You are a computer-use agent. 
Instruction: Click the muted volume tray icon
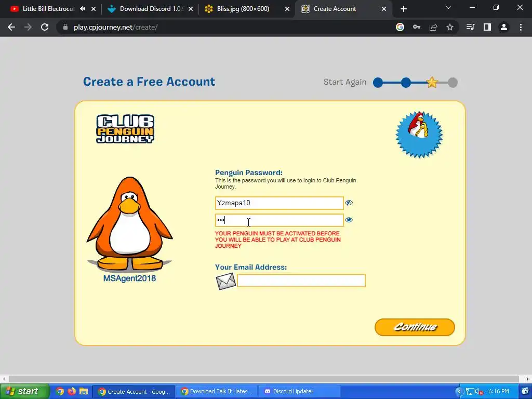[x=478, y=392]
